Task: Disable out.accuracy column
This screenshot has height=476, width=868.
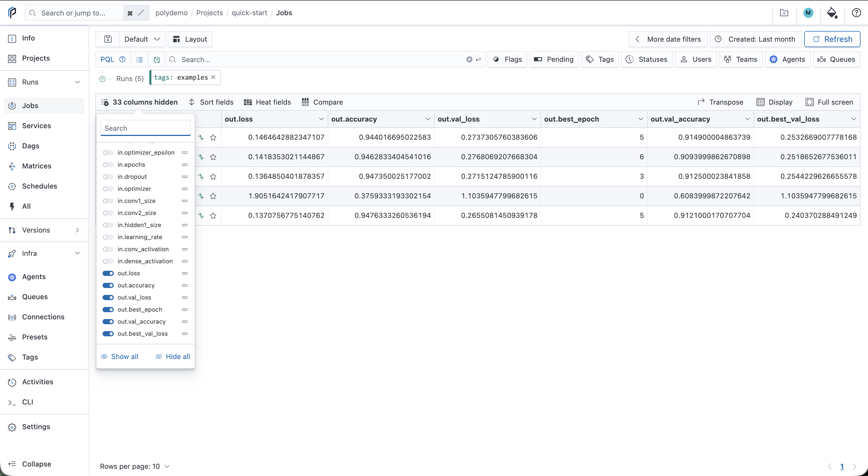Action: (x=108, y=285)
